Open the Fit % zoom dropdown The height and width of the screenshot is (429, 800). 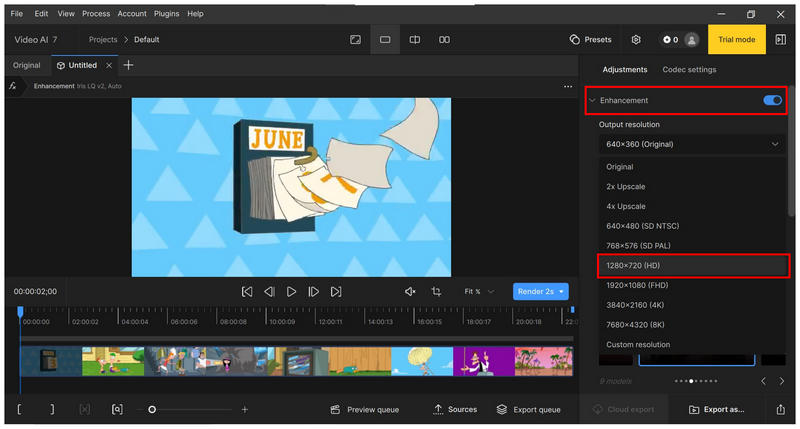pyautogui.click(x=479, y=292)
